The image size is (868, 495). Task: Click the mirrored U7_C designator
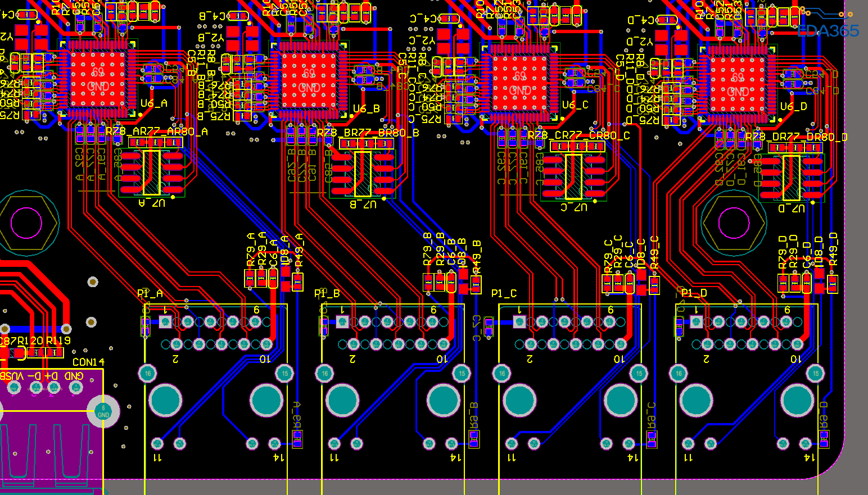574,207
